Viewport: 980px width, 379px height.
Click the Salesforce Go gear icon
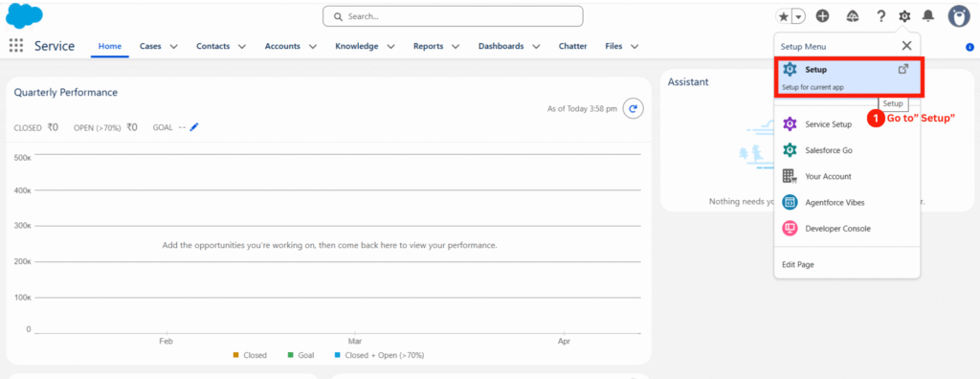coord(790,150)
